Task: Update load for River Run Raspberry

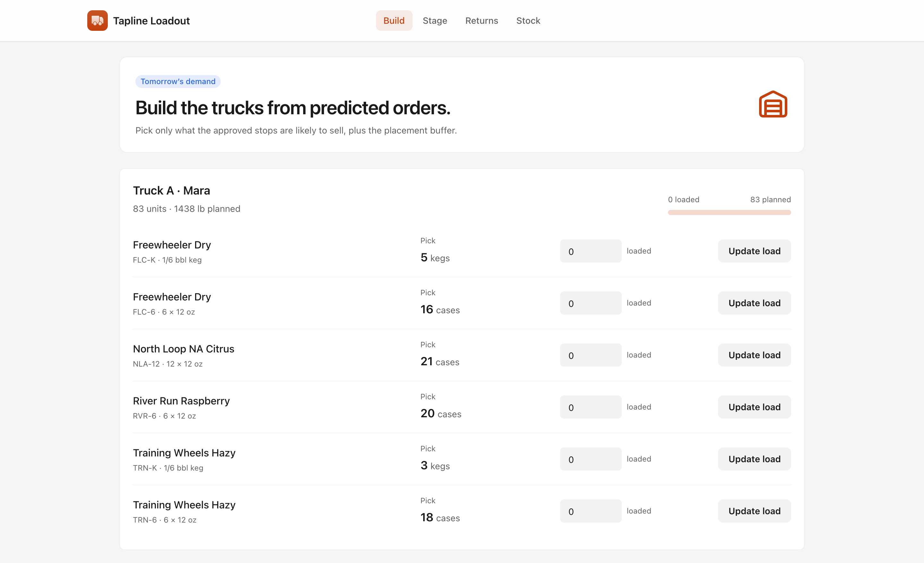Action: pyautogui.click(x=754, y=407)
